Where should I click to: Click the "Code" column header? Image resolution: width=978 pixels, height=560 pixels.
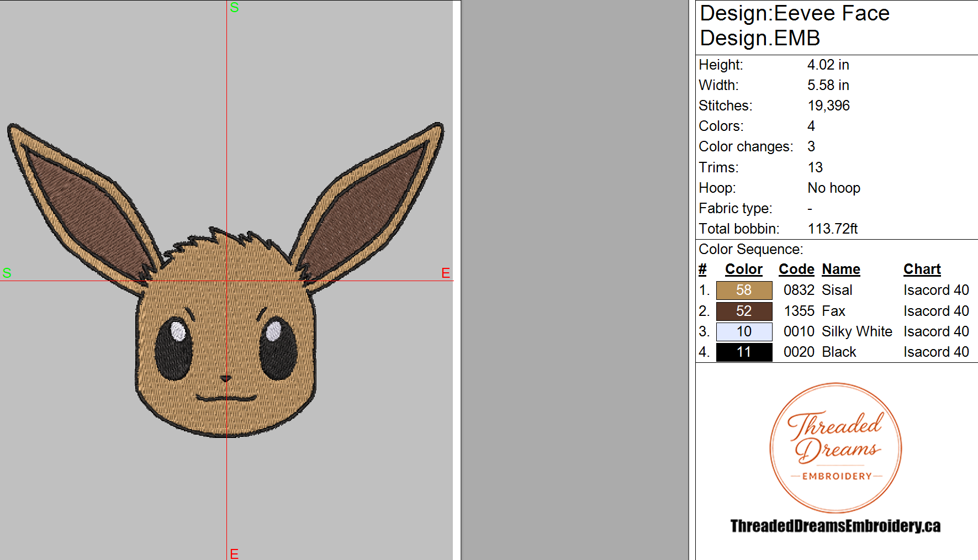click(796, 269)
